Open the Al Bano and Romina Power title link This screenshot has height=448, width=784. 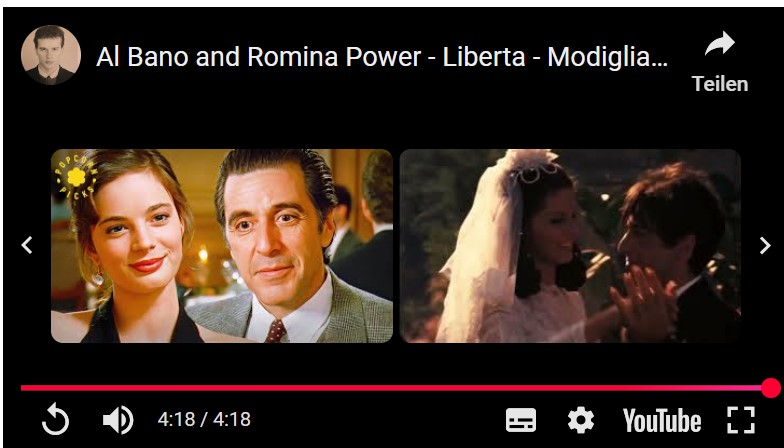[382, 56]
